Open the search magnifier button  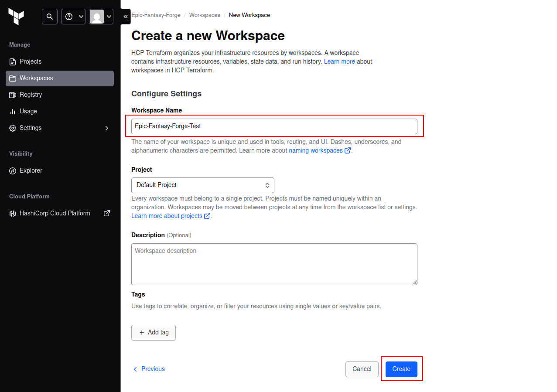point(50,17)
